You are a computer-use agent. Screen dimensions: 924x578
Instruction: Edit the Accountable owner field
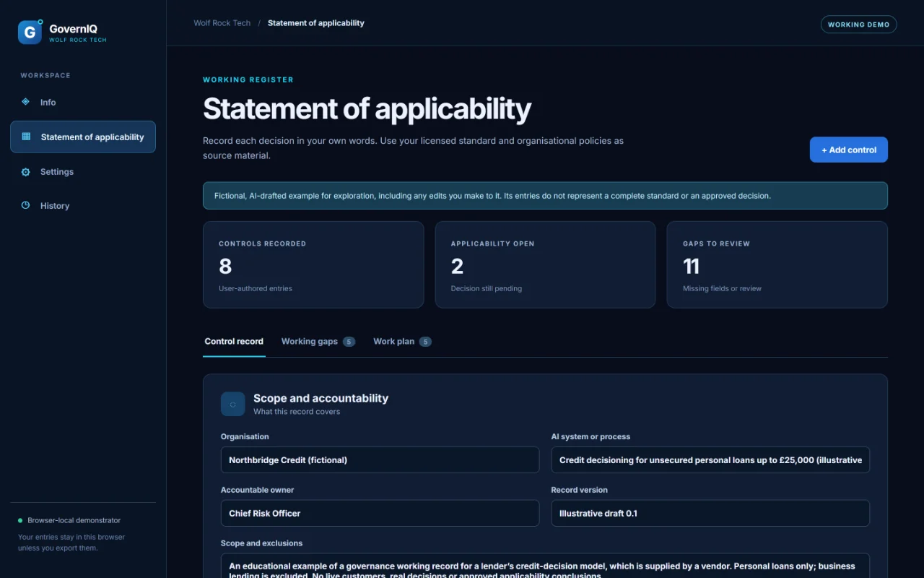[380, 513]
